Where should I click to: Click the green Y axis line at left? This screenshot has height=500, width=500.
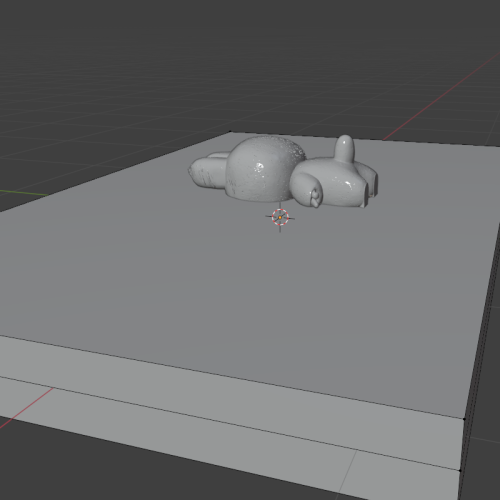(23, 193)
